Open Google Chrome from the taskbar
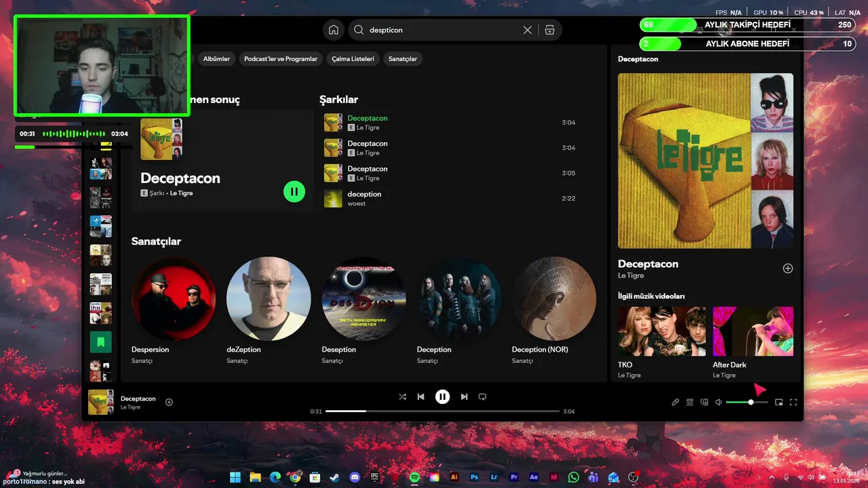The height and width of the screenshot is (488, 868). pyautogui.click(x=295, y=477)
